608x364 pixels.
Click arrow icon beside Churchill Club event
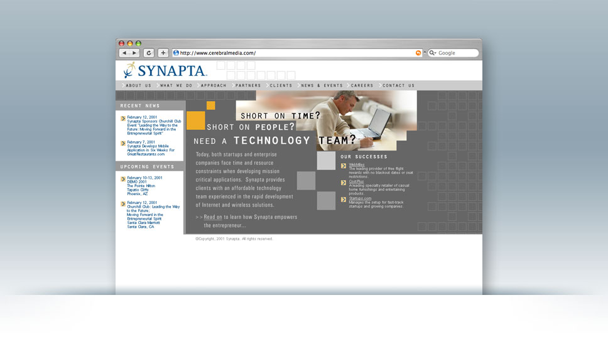123,204
